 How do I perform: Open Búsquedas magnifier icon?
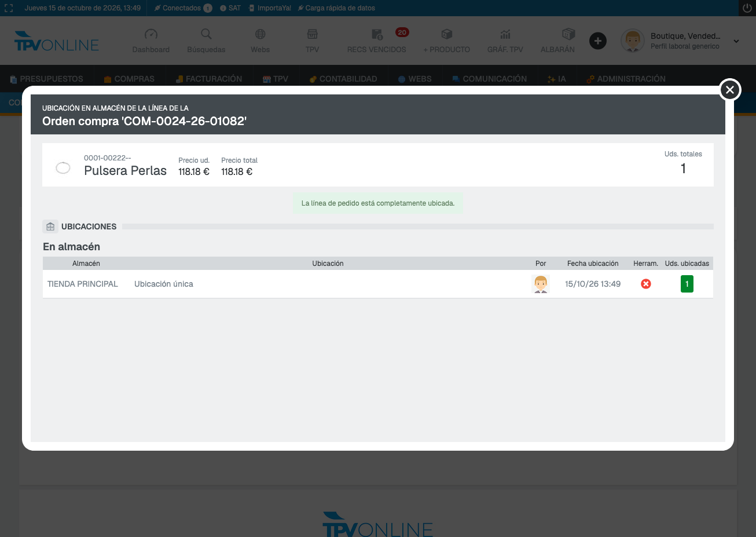(x=206, y=34)
